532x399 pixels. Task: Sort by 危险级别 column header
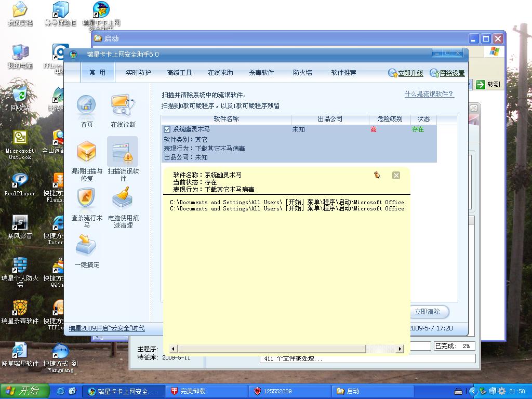(390, 119)
